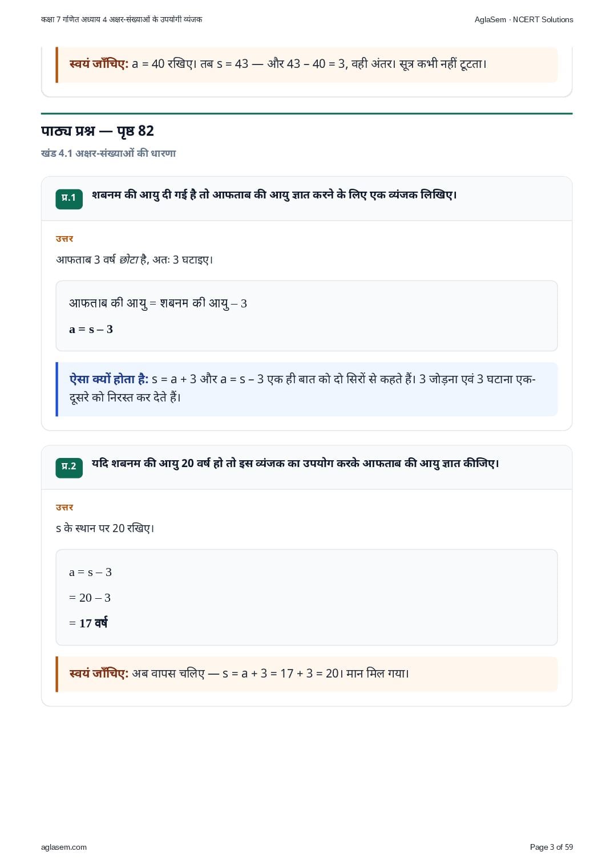Click the top स्वयं जाँचिए callout

[x=307, y=64]
